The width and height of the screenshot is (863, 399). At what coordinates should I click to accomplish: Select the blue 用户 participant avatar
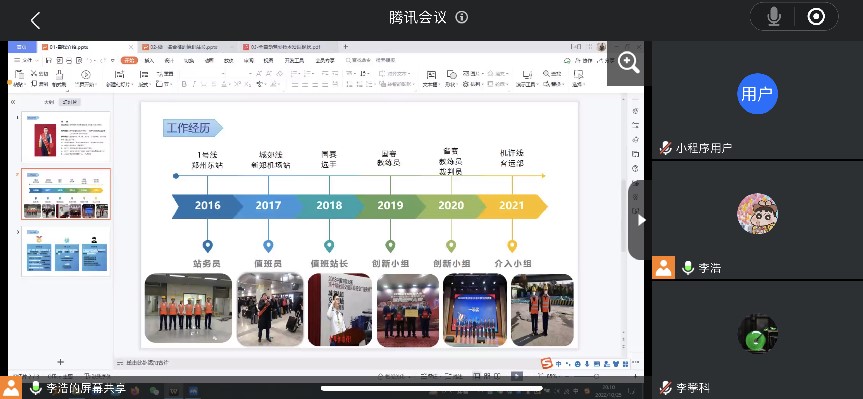point(757,94)
